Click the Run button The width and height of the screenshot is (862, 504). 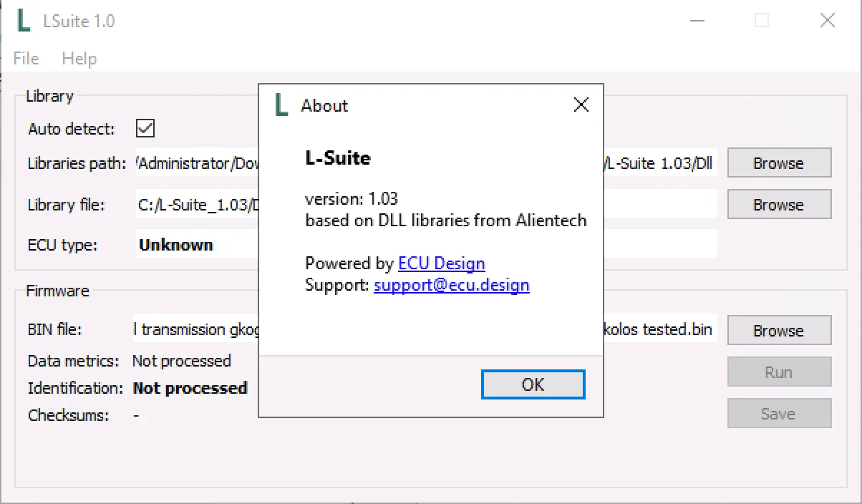(779, 372)
